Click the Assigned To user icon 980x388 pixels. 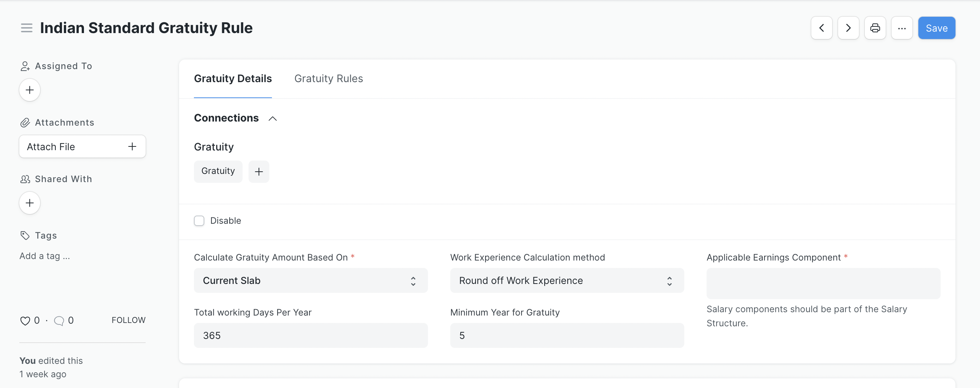(x=25, y=66)
